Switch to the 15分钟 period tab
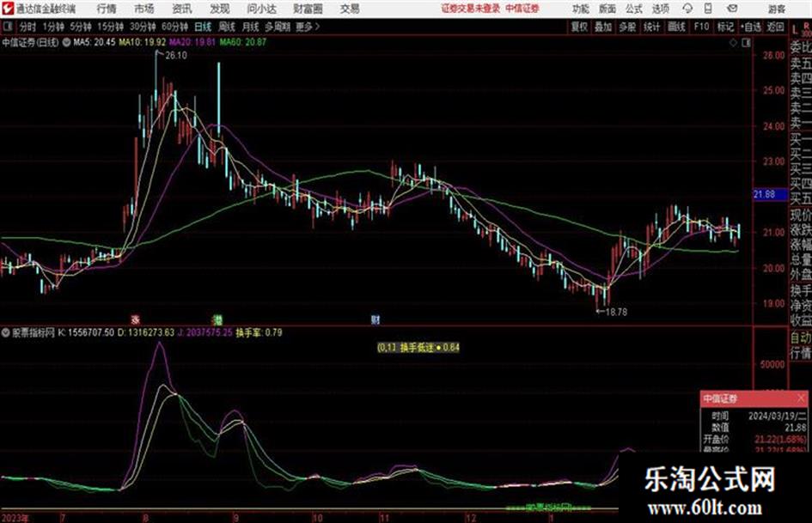 click(x=111, y=27)
